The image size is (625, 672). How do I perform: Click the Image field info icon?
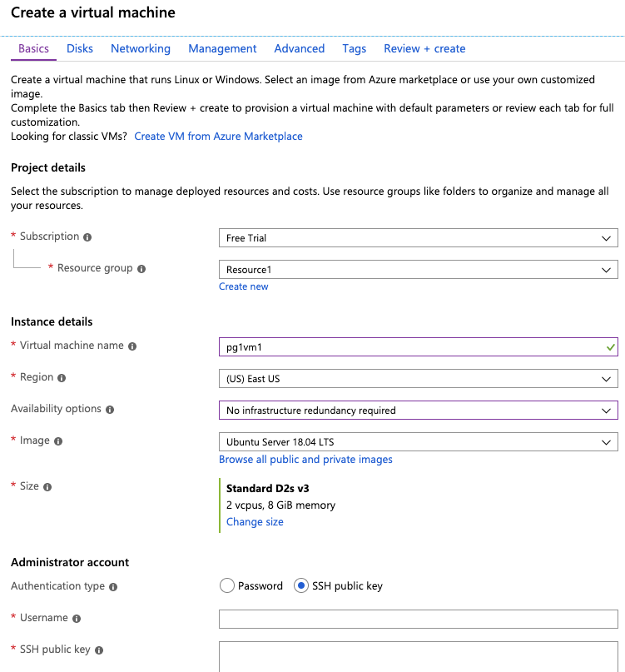(x=58, y=441)
